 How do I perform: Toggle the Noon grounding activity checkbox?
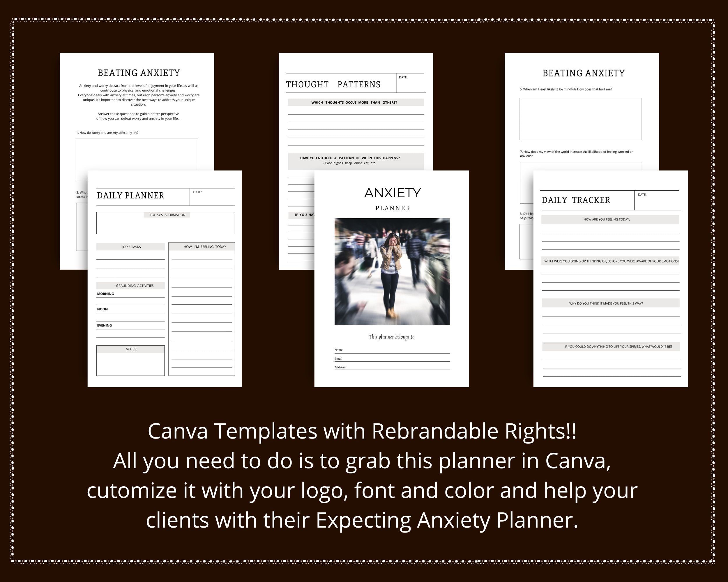pos(104,309)
